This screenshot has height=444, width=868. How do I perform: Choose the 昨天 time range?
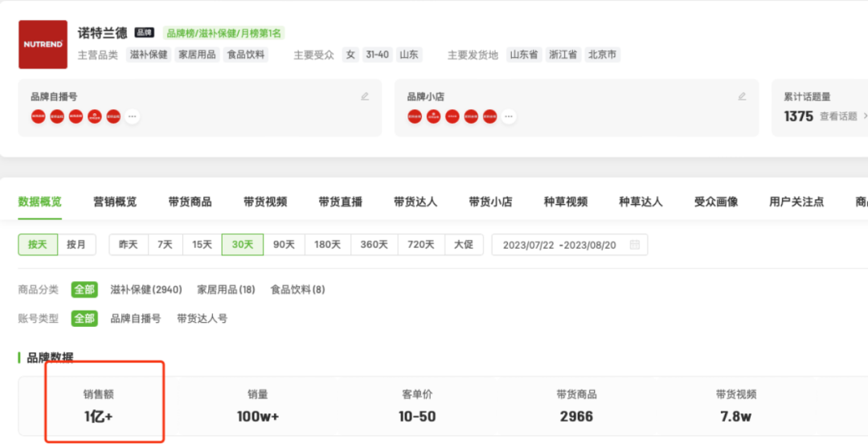pos(129,244)
